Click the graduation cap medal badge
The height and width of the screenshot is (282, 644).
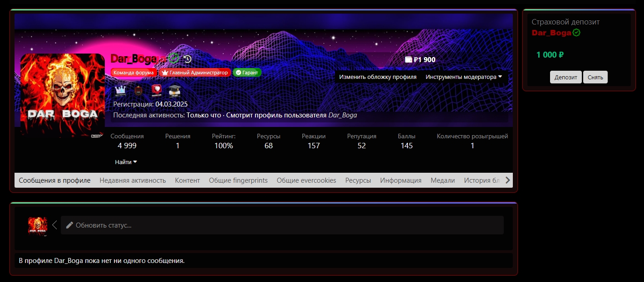pos(175,91)
